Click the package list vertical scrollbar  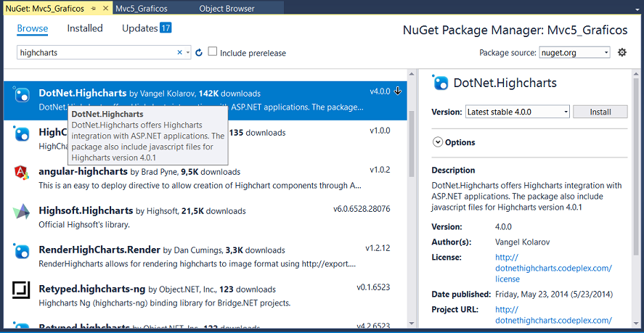[x=412, y=144]
